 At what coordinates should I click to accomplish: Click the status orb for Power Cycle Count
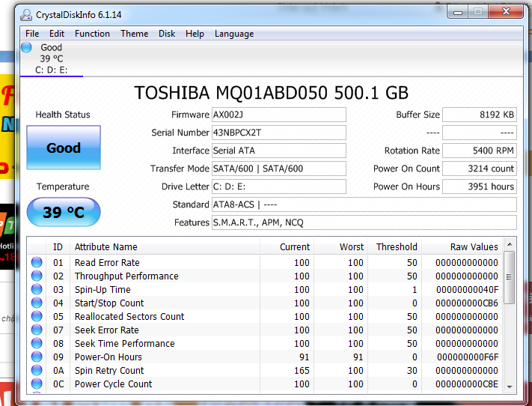(37, 384)
